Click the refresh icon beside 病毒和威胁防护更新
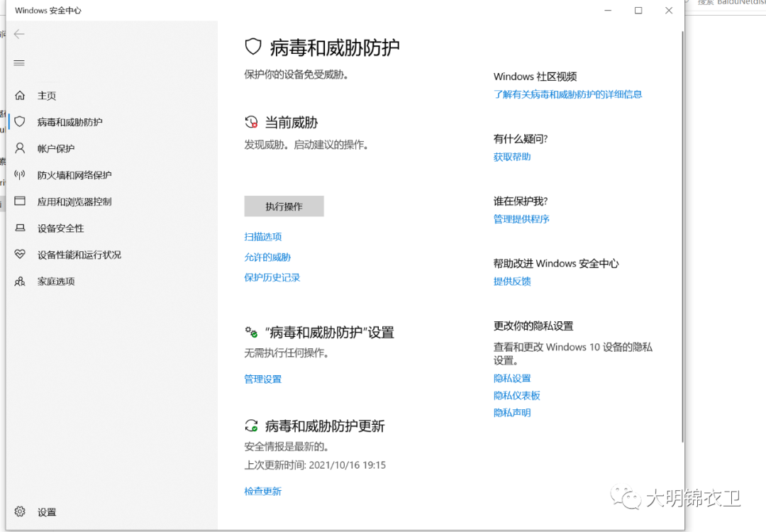The height and width of the screenshot is (532, 766). click(x=251, y=426)
